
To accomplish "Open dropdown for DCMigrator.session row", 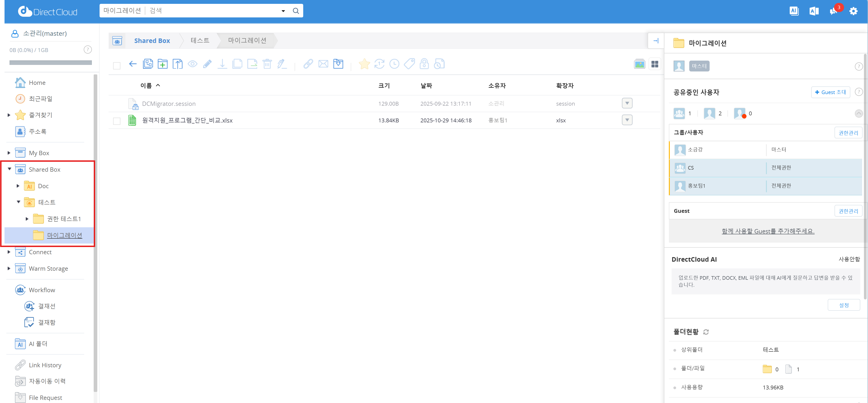I will point(627,103).
